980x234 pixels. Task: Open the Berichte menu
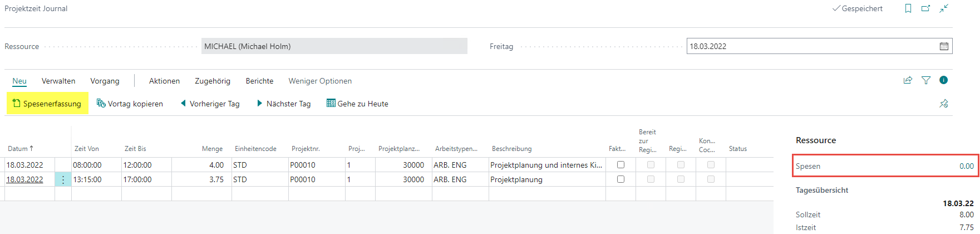[x=259, y=81]
